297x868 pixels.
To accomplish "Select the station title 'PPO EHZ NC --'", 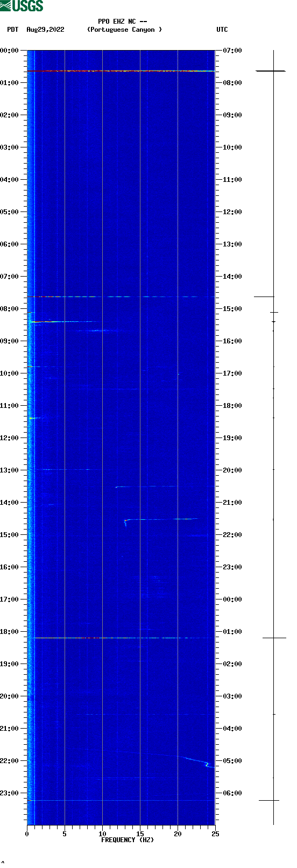I will [x=123, y=22].
